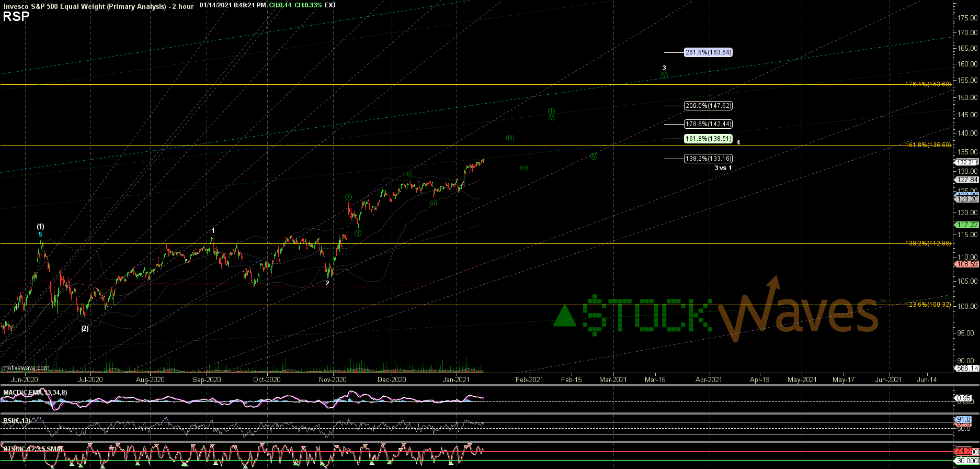Click the MACD(C,EMA,13,34,8) indicator title
Screen dimensions: 980x469
pos(35,392)
